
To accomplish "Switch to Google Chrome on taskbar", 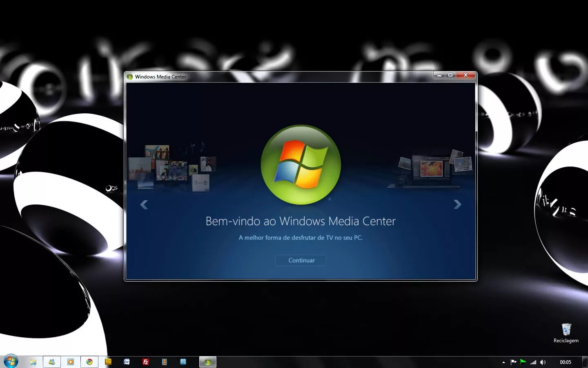I will 89,362.
